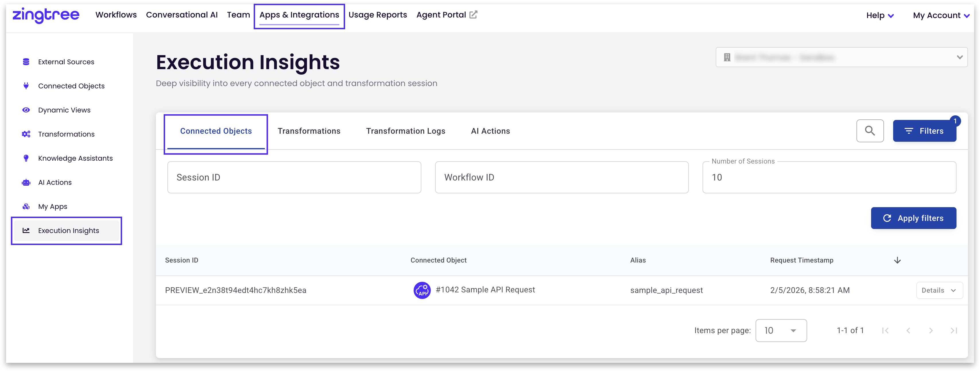The height and width of the screenshot is (371, 980).
Task: Click the Dynamic Views eye icon
Action: click(x=26, y=110)
